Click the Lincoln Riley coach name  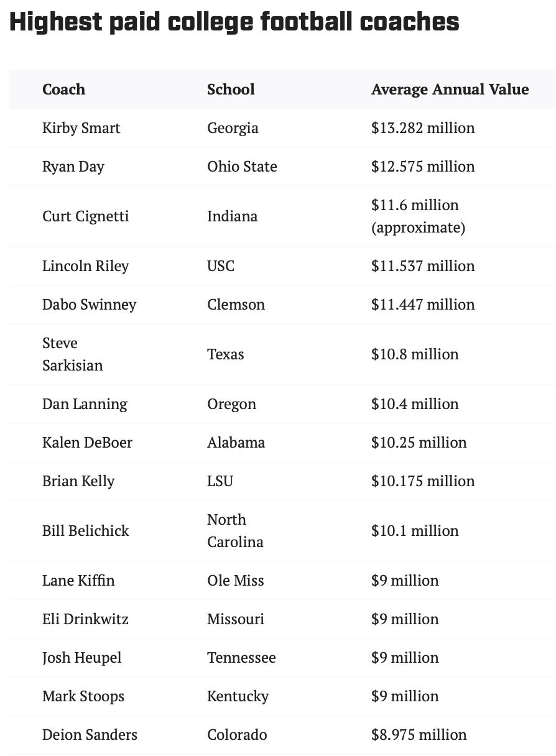tap(85, 266)
